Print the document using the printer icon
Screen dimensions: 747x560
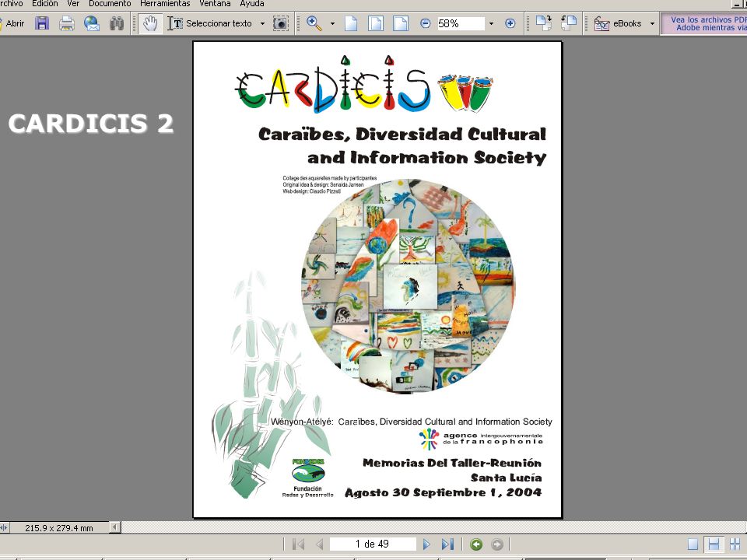tap(67, 23)
